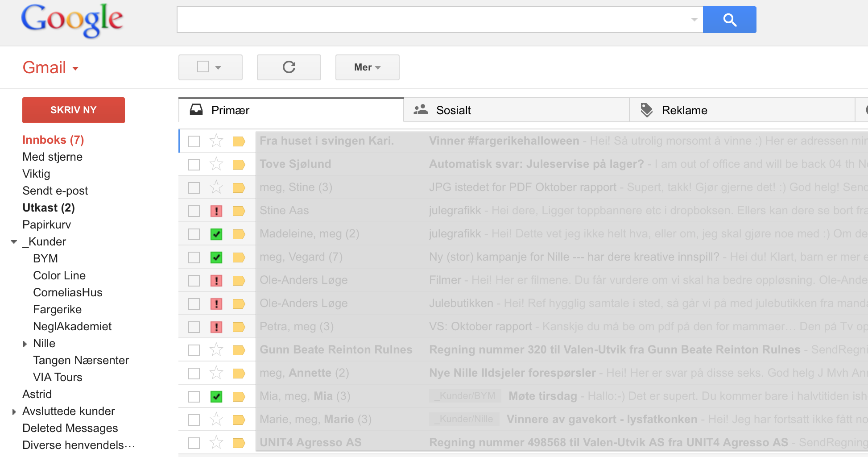Open the Mer actions dropdown

[367, 67]
